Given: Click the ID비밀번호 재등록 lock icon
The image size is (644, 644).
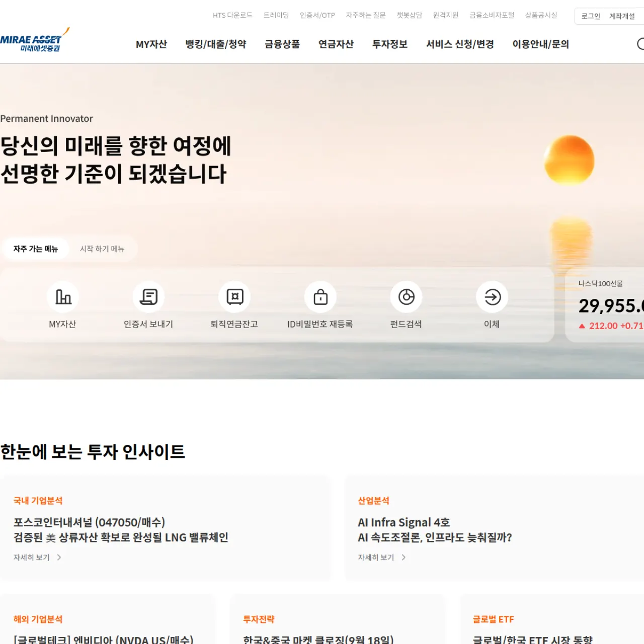Looking at the screenshot, I should (x=320, y=297).
